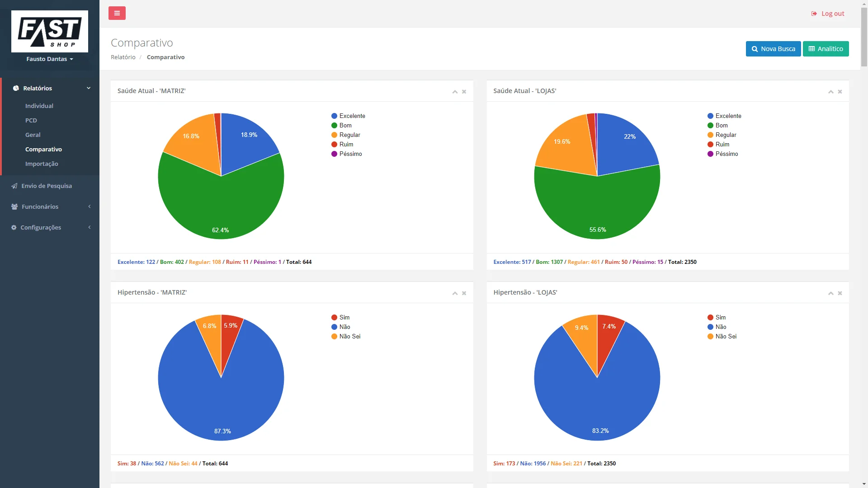This screenshot has width=868, height=488.
Task: Collapse the Saúde Atual 'MATRIZ' panel chevron
Action: 455,92
